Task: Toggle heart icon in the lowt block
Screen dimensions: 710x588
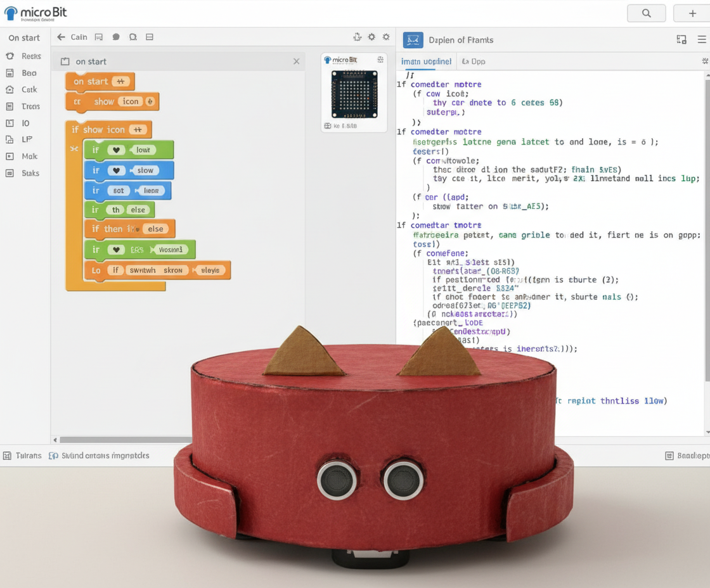Action: pyautogui.click(x=116, y=150)
